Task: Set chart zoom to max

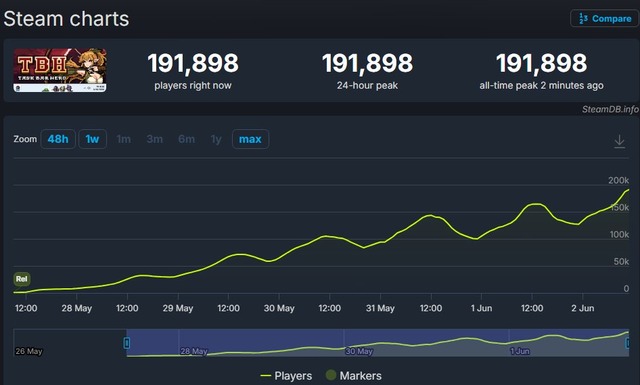Action: point(250,139)
